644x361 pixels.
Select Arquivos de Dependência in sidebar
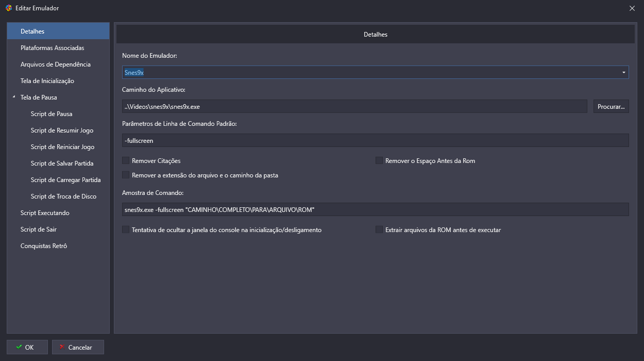click(x=55, y=64)
